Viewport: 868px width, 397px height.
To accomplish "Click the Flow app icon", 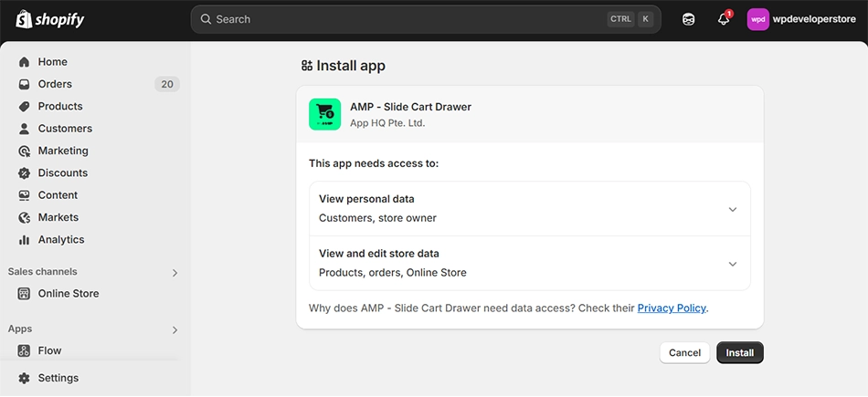I will point(24,350).
